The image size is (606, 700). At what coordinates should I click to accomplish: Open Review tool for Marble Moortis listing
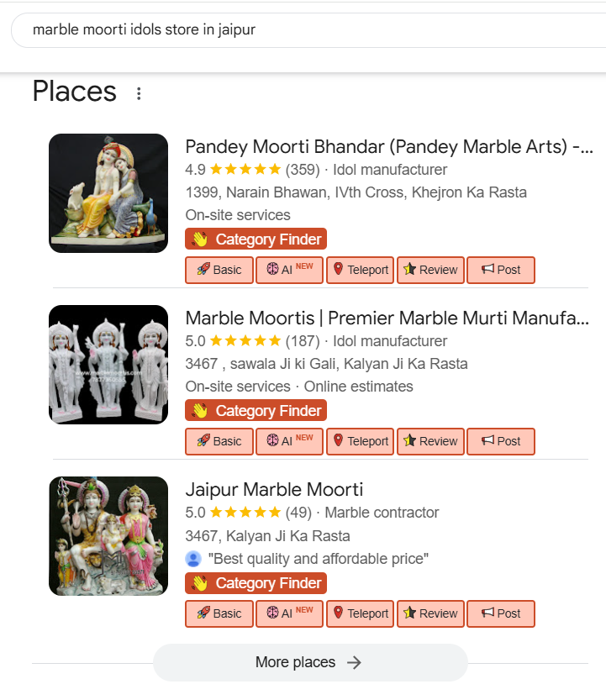tap(429, 441)
